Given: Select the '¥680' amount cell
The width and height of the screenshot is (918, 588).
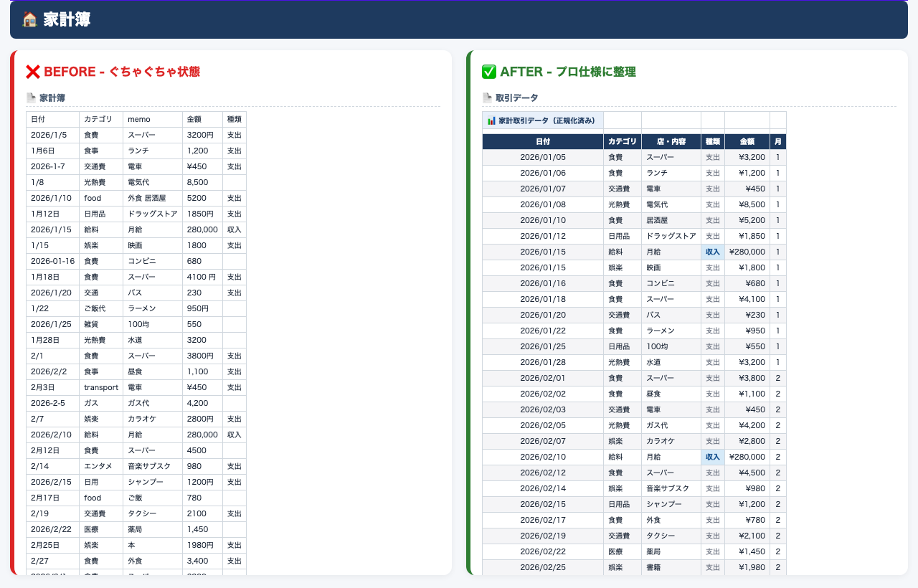Looking at the screenshot, I should 747,283.
